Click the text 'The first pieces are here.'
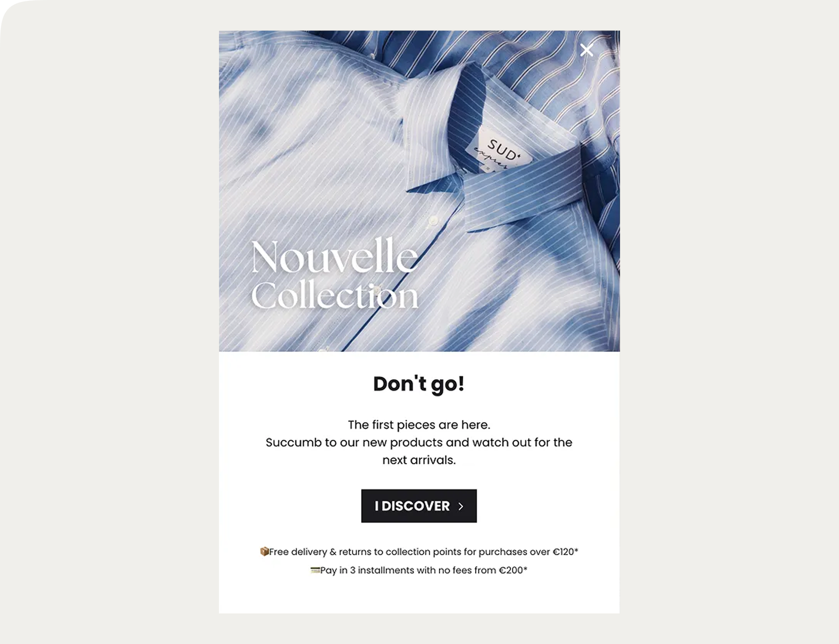 click(x=419, y=425)
